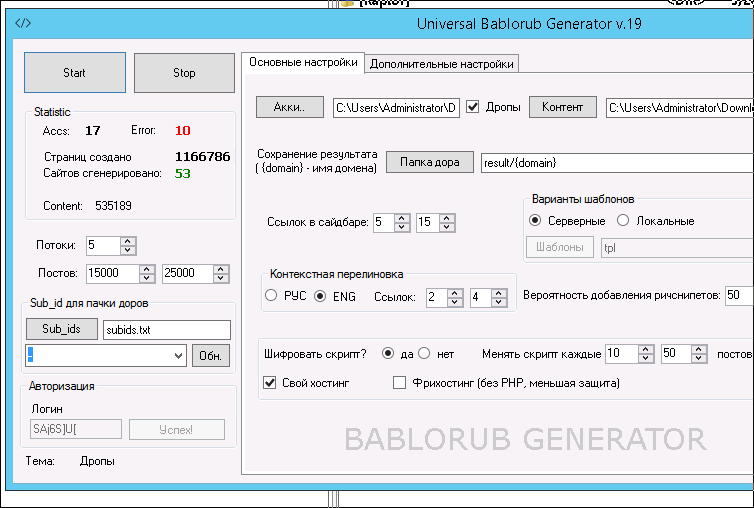Screen dimensions: 754x508
Task: Increase second sidebar links value of 15
Action: [447, 217]
